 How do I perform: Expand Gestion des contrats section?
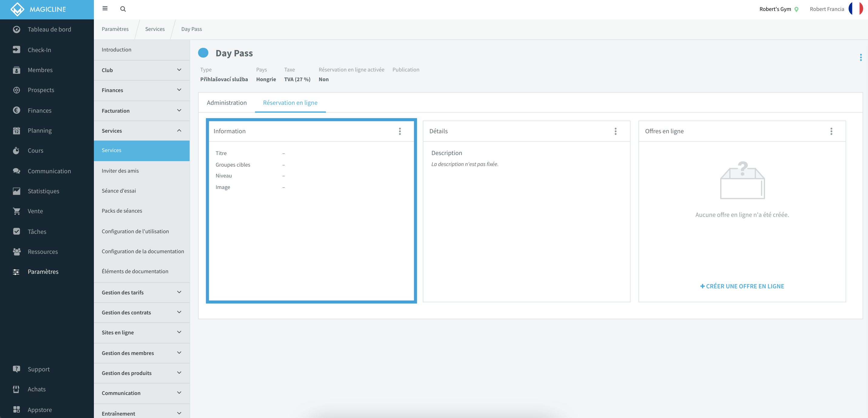point(142,313)
